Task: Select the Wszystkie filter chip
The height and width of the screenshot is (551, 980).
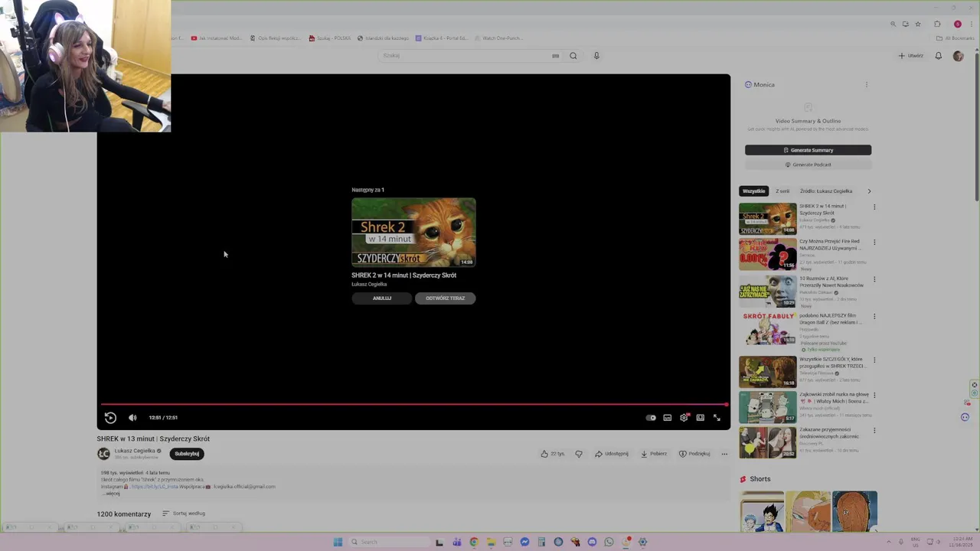Action: click(x=753, y=191)
